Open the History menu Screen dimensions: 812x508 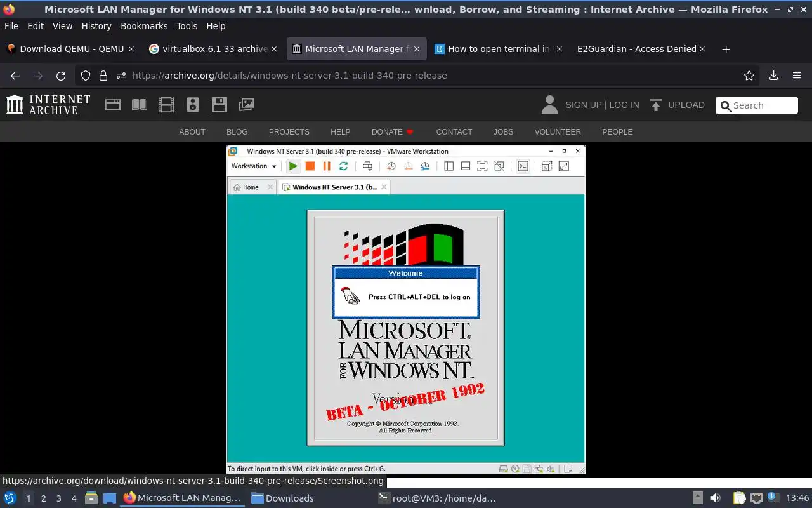[x=96, y=26]
